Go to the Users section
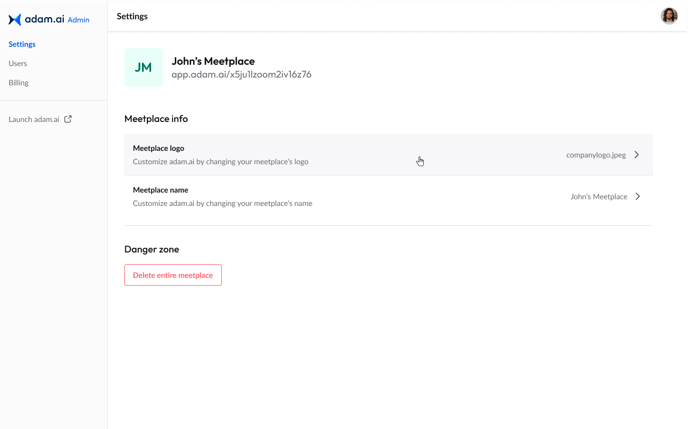The image size is (688, 429). pos(18,63)
